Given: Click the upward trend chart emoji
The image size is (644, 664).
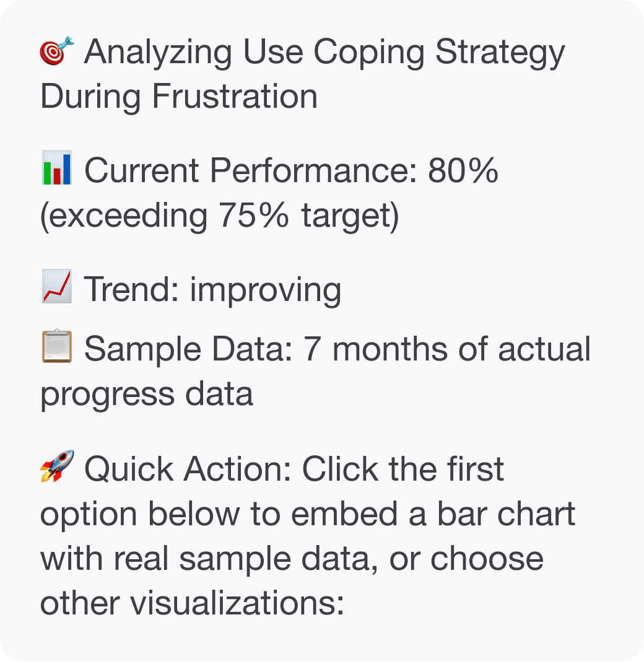Looking at the screenshot, I should coord(57,286).
